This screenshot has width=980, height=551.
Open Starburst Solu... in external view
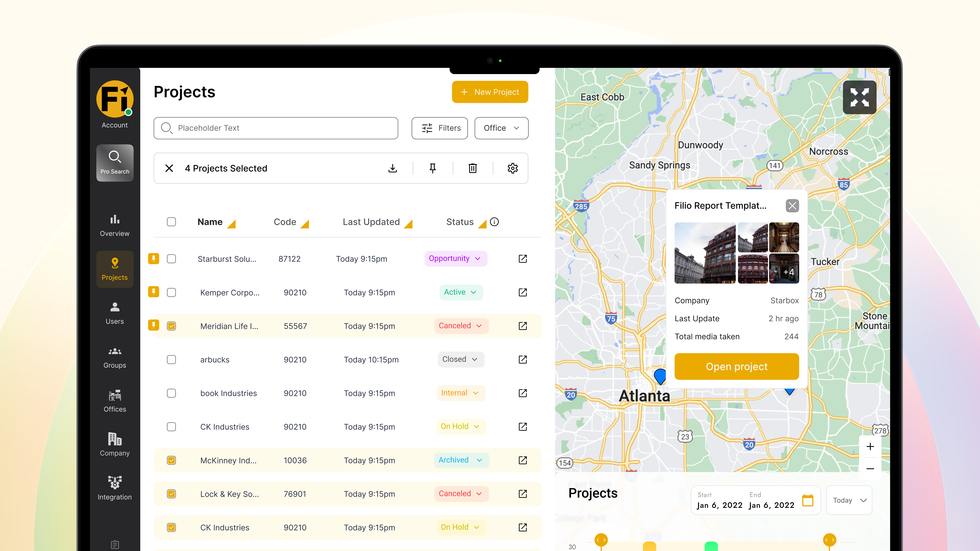[x=523, y=259]
